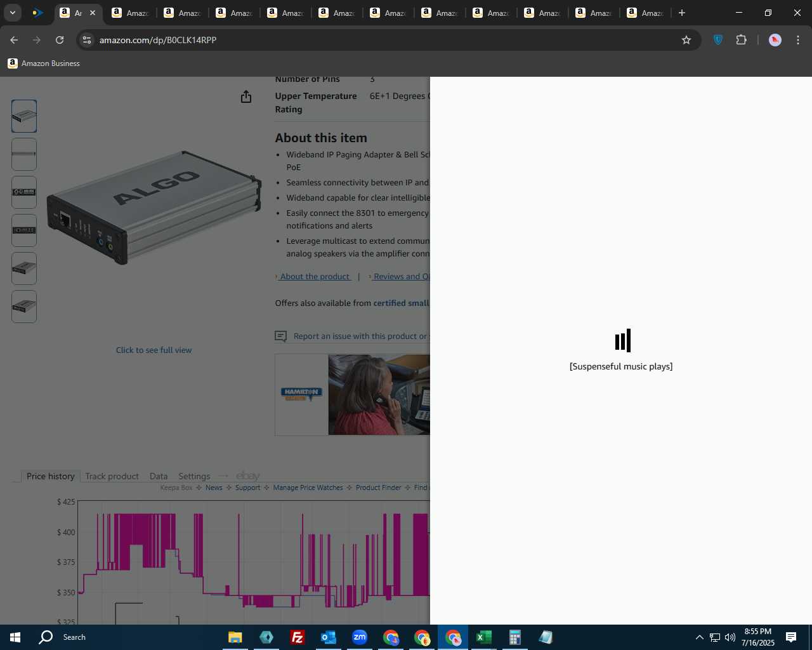
Task: Open the volume control in system tray
Action: [730, 637]
